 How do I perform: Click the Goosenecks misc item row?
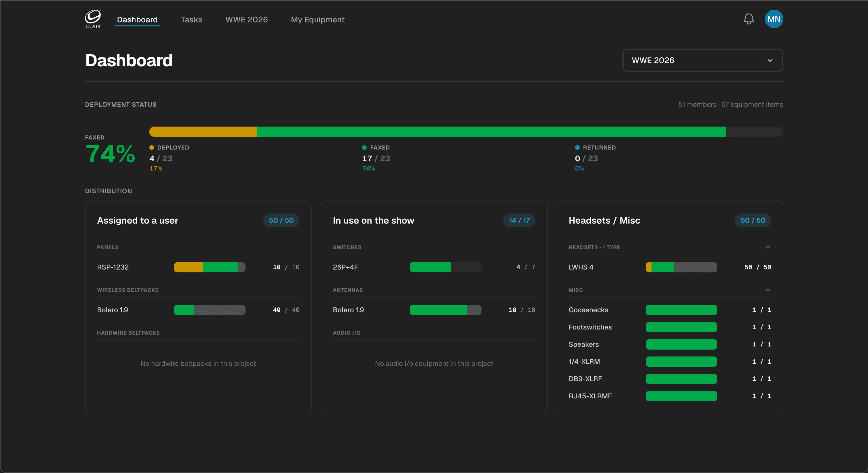(x=670, y=310)
